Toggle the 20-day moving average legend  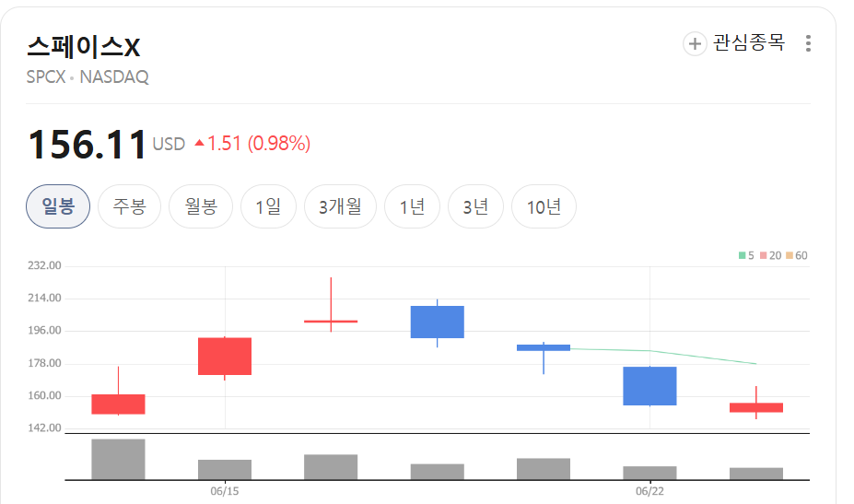pyautogui.click(x=771, y=255)
